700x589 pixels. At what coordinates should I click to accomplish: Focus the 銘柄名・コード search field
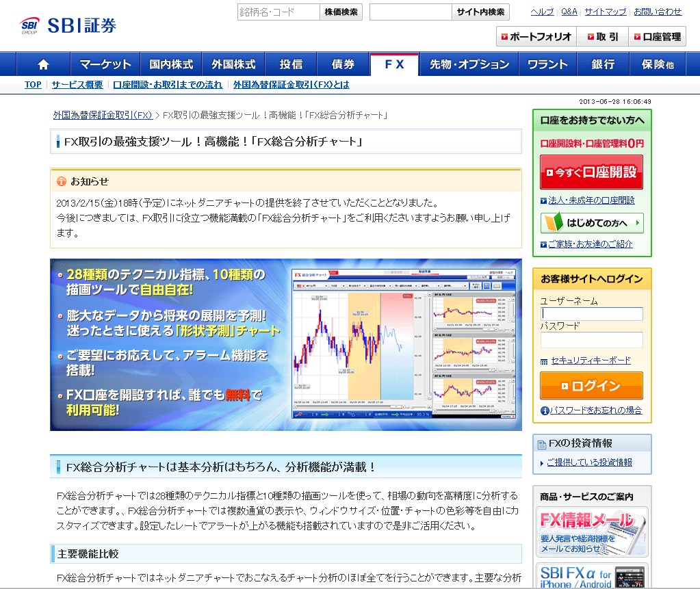(278, 12)
